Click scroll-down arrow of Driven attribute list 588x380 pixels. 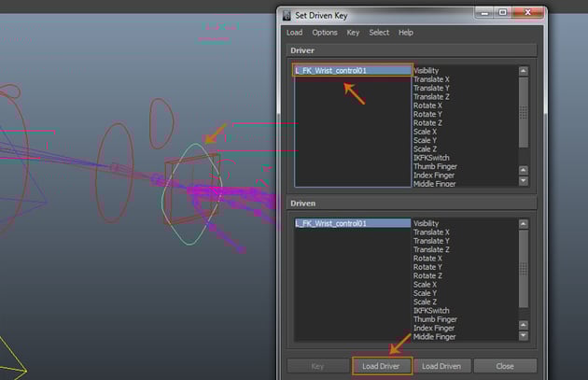(523, 334)
